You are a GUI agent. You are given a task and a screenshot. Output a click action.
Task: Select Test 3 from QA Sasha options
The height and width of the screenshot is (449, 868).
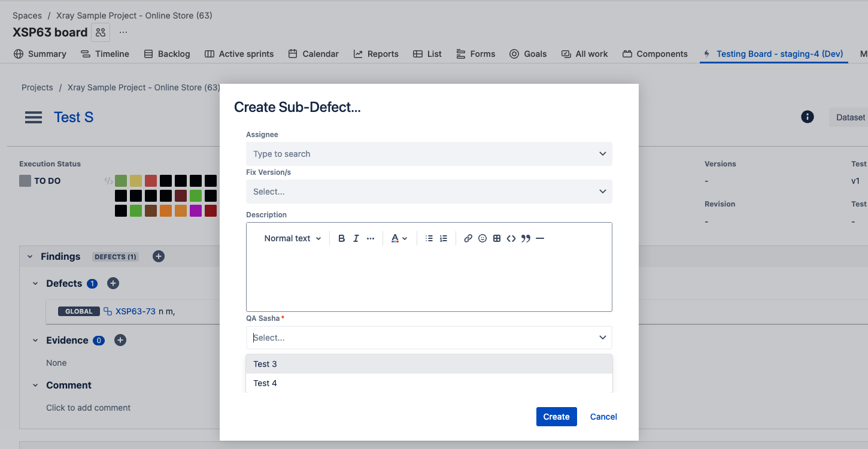point(429,364)
